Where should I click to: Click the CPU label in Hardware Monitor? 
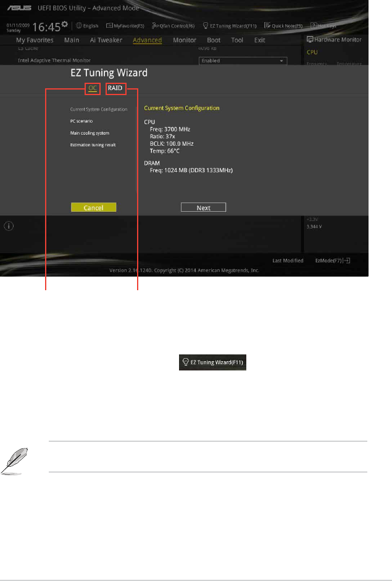(x=312, y=52)
